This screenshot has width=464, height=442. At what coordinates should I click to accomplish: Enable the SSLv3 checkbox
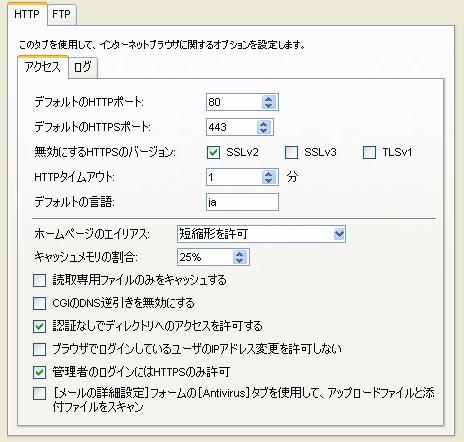pos(291,152)
